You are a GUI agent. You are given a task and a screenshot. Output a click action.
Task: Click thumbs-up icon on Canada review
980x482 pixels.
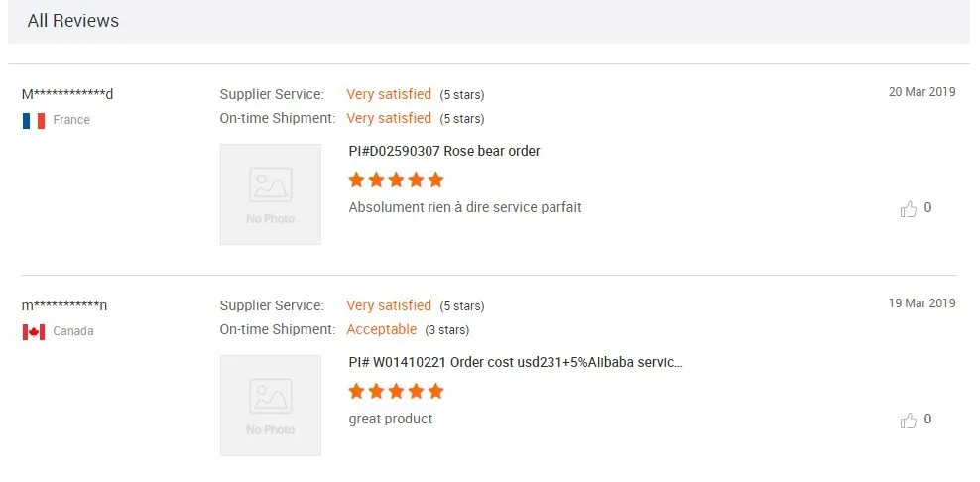pyautogui.click(x=909, y=421)
